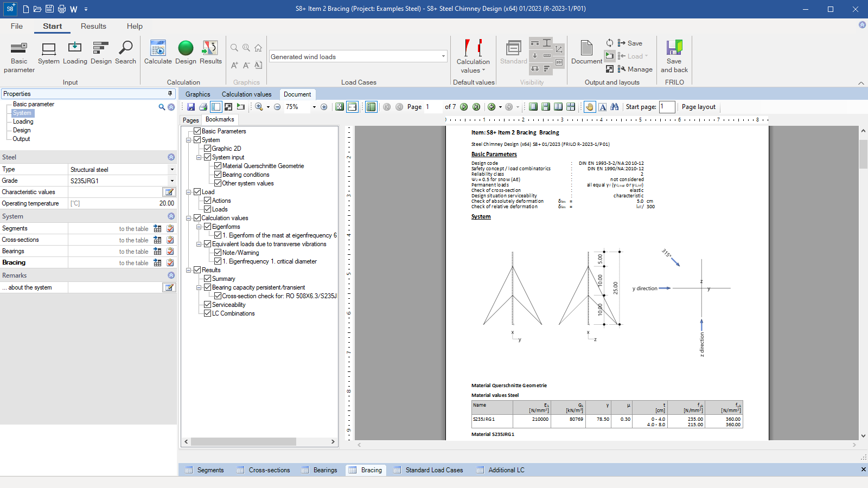The width and height of the screenshot is (868, 488).
Task: Toggle the Actions checkbox under Load
Action: 207,201
